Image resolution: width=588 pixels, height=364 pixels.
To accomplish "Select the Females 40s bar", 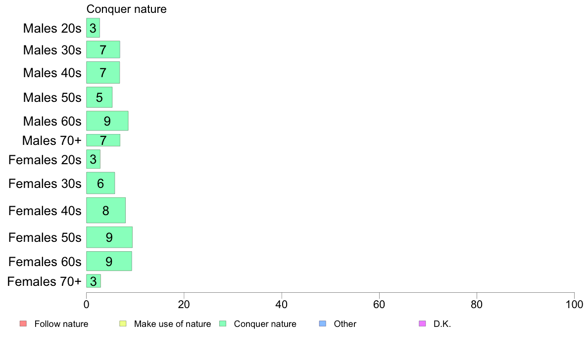I will click(x=106, y=210).
